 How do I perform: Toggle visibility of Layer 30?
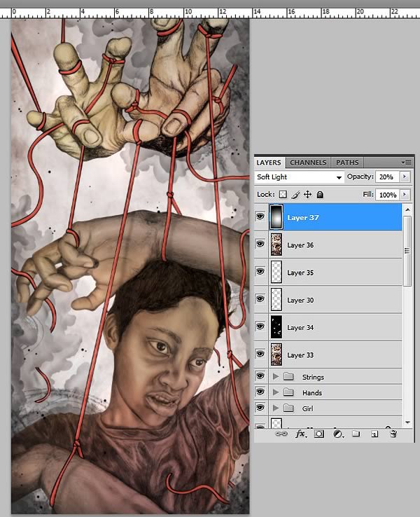tap(260, 298)
